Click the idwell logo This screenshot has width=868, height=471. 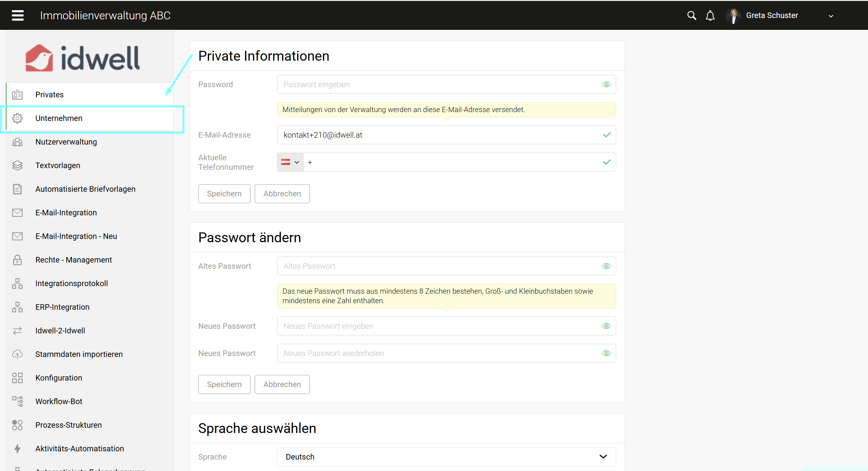click(x=83, y=58)
